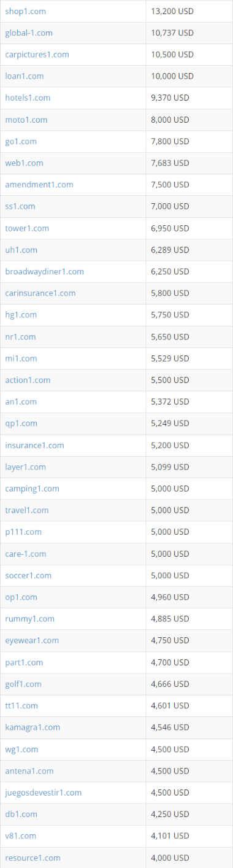Click the amendment1.com link

39,185
